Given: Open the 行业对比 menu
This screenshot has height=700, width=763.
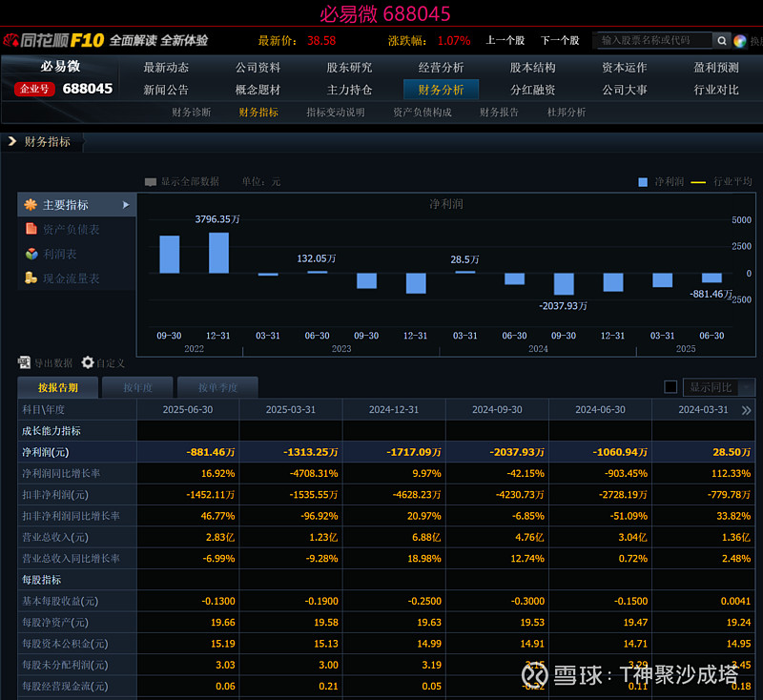Looking at the screenshot, I should click(x=716, y=90).
